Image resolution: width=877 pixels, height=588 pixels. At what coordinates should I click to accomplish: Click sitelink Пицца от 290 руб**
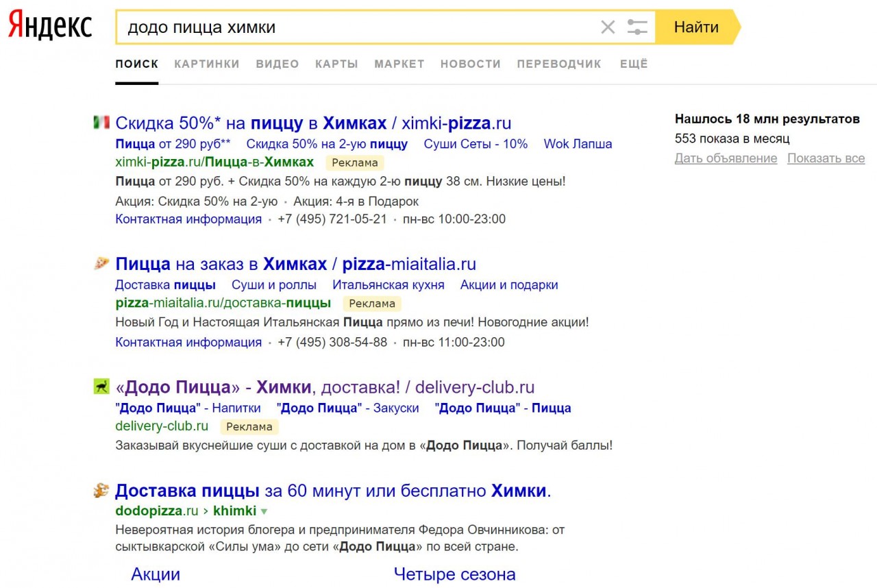click(173, 144)
